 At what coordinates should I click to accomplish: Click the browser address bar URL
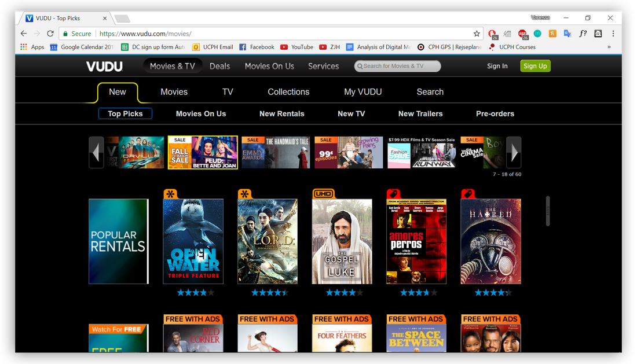pyautogui.click(x=145, y=34)
